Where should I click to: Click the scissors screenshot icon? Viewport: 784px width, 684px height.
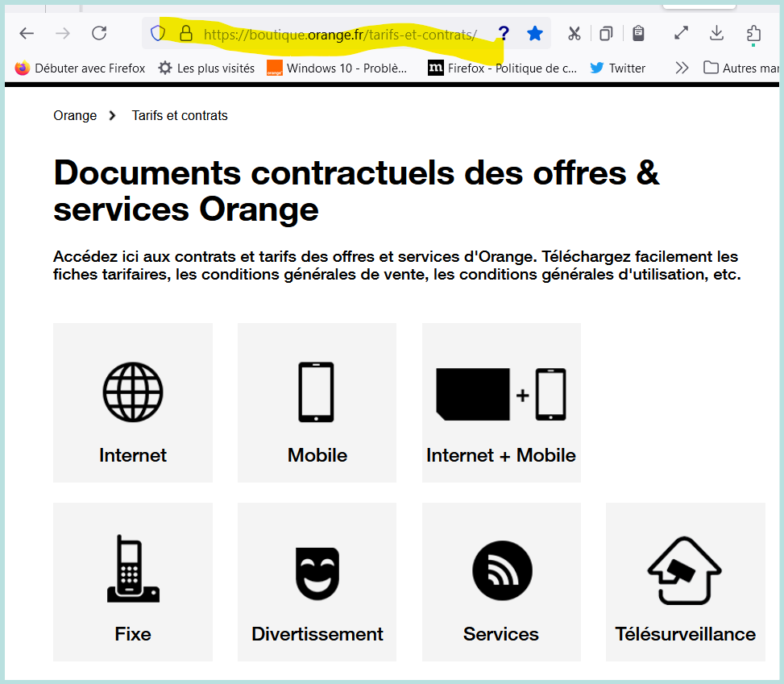coord(574,33)
